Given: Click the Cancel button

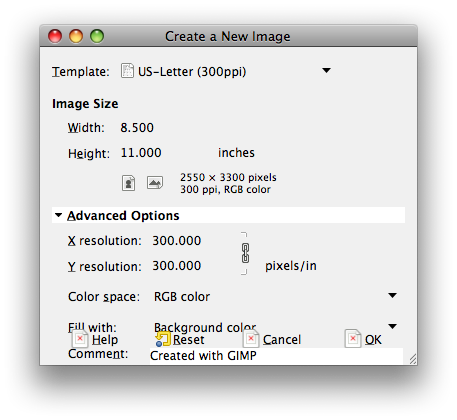Looking at the screenshot, I should pos(272,339).
